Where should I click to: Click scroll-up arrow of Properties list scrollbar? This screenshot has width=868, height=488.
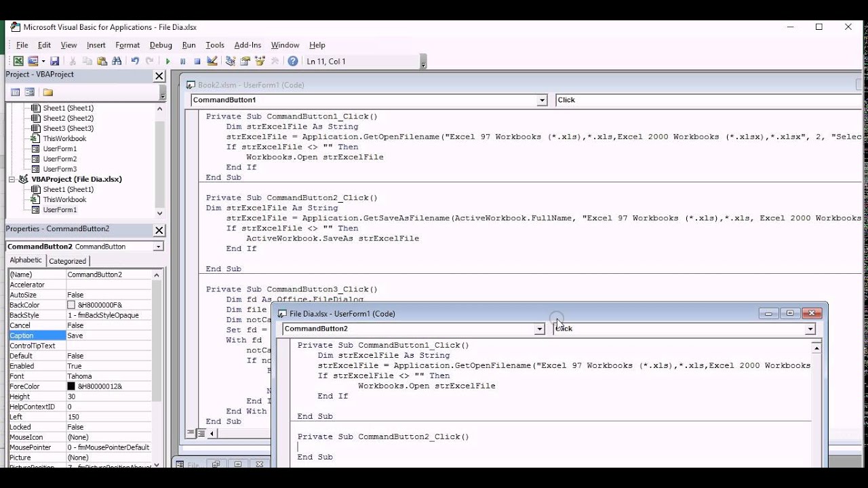pos(157,274)
